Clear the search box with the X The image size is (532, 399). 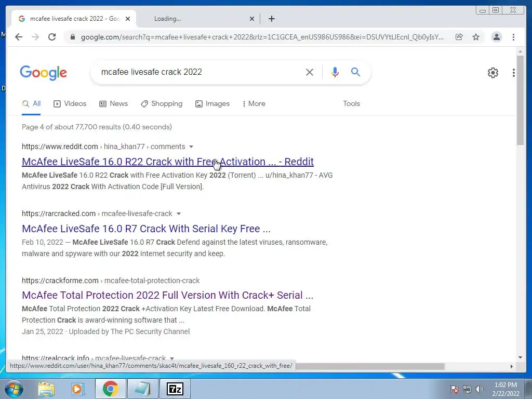click(310, 72)
